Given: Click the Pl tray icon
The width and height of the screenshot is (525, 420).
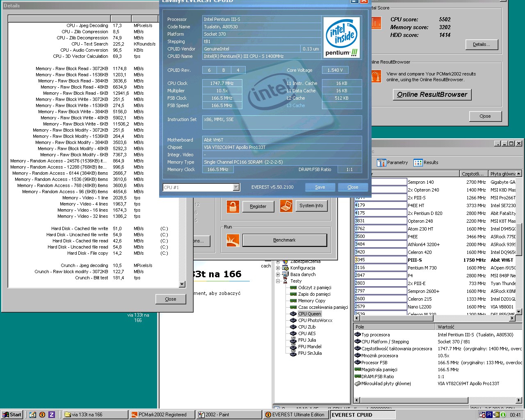Looking at the screenshot, I should click(x=489, y=415).
